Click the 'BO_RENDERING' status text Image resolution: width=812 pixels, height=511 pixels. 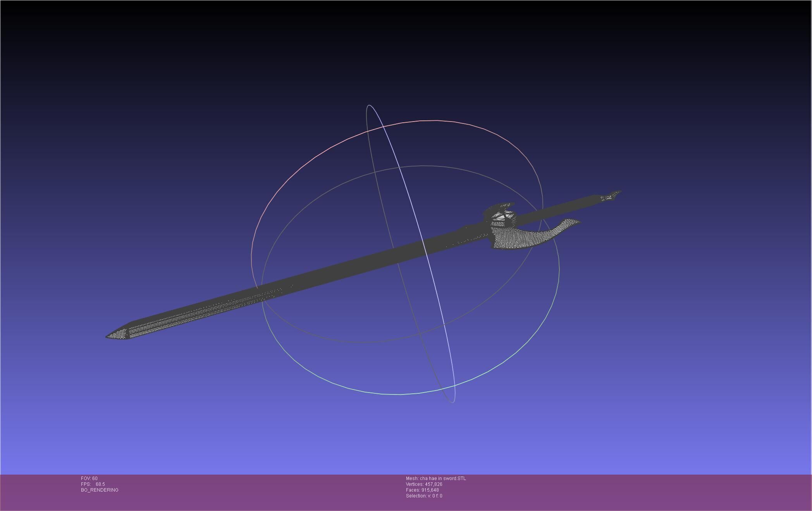(x=100, y=490)
